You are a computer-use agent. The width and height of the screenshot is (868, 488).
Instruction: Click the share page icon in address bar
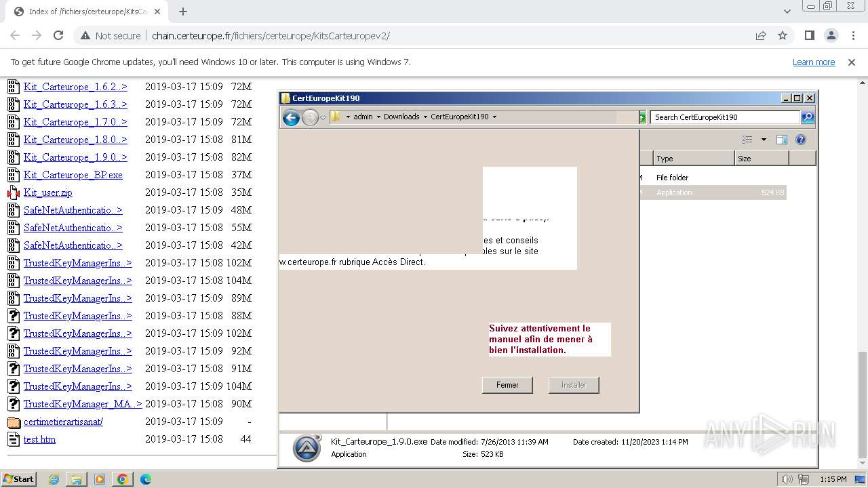(x=761, y=35)
